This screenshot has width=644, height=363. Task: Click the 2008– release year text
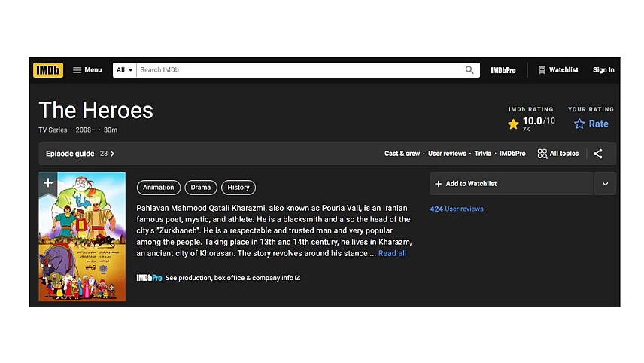point(85,130)
